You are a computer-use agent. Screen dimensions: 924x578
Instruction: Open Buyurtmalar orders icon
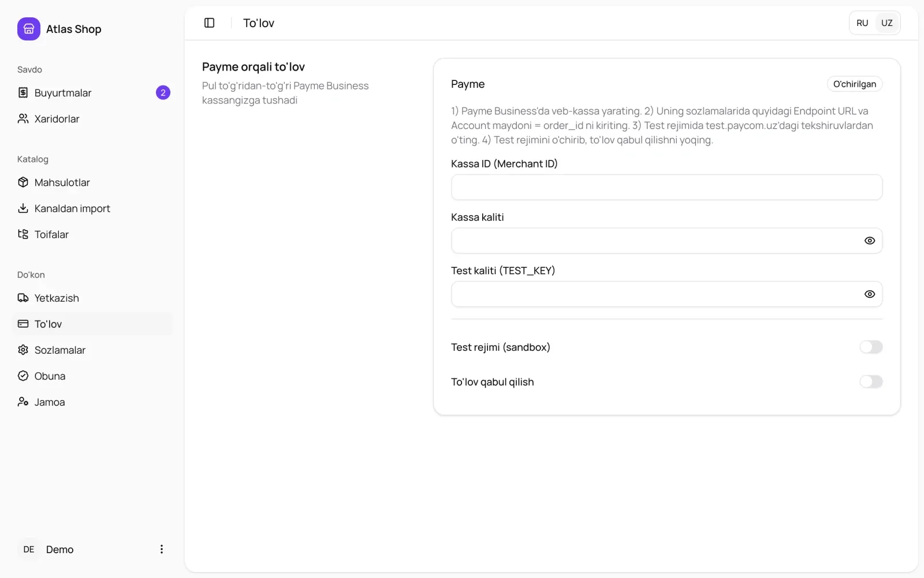click(23, 92)
